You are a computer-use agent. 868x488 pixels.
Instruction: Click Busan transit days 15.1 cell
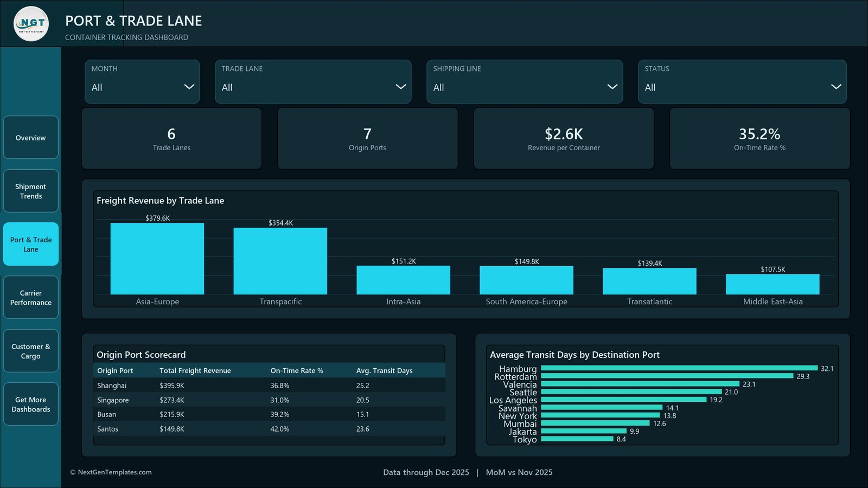362,414
